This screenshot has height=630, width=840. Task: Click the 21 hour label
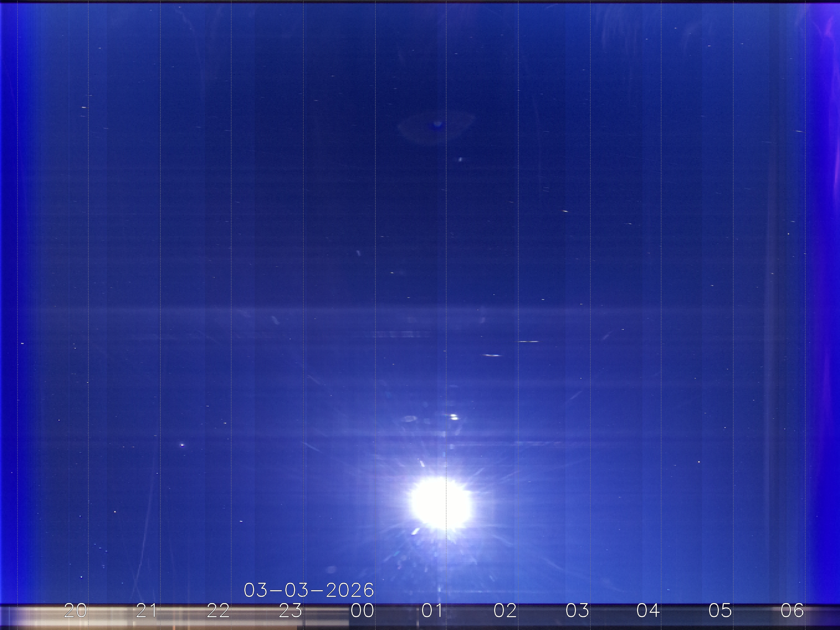(x=146, y=611)
